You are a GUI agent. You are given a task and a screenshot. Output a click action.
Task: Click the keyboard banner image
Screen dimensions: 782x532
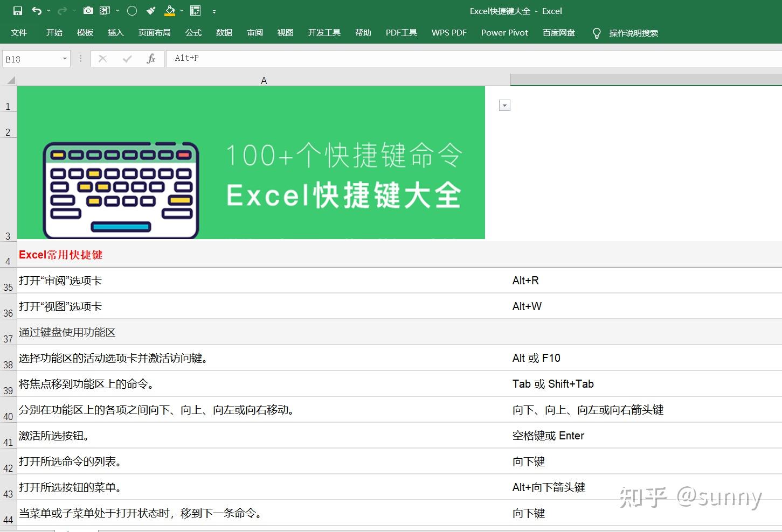(251, 163)
